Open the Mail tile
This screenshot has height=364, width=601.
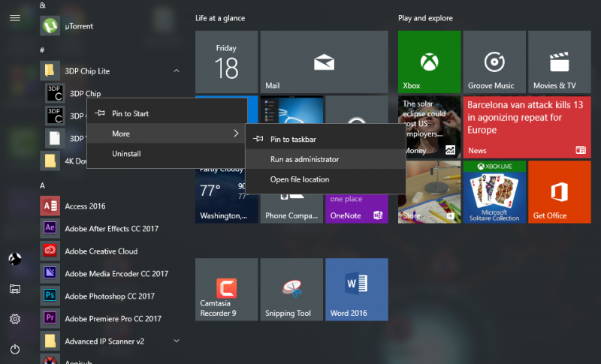tap(324, 62)
